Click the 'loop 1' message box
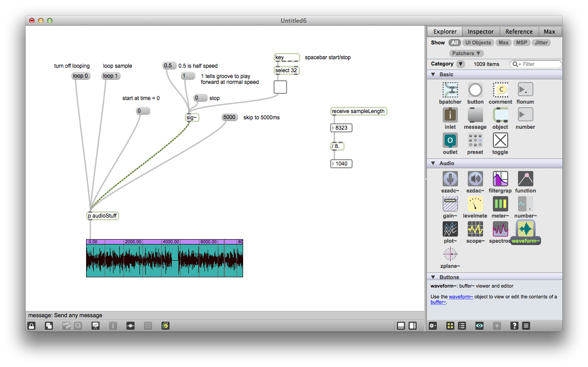 [111, 76]
